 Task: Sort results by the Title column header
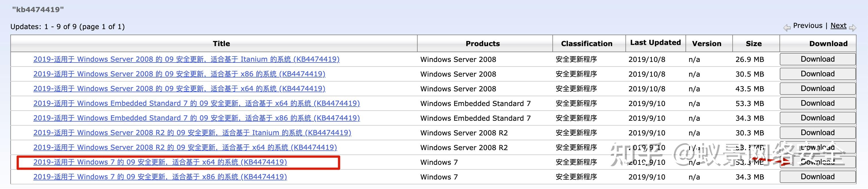[x=221, y=44]
